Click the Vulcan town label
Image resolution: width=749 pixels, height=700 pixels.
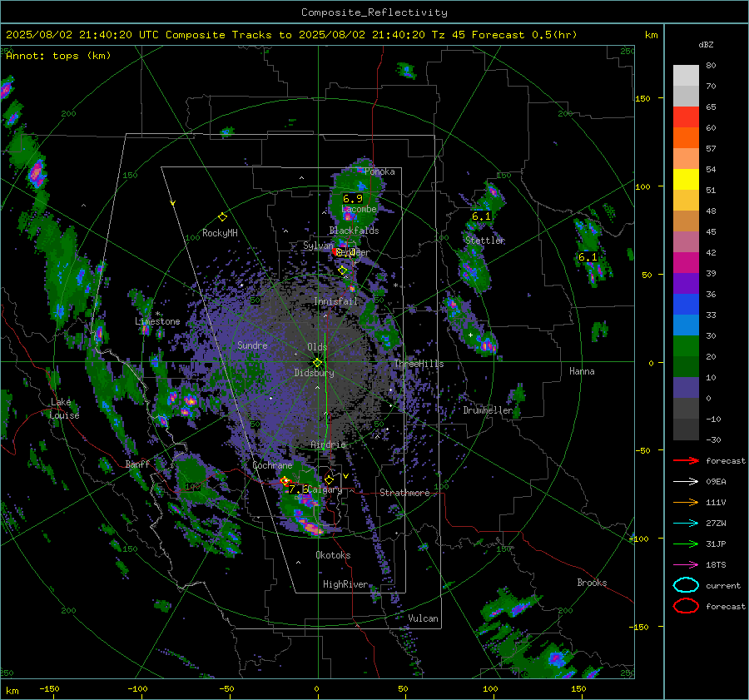click(423, 618)
